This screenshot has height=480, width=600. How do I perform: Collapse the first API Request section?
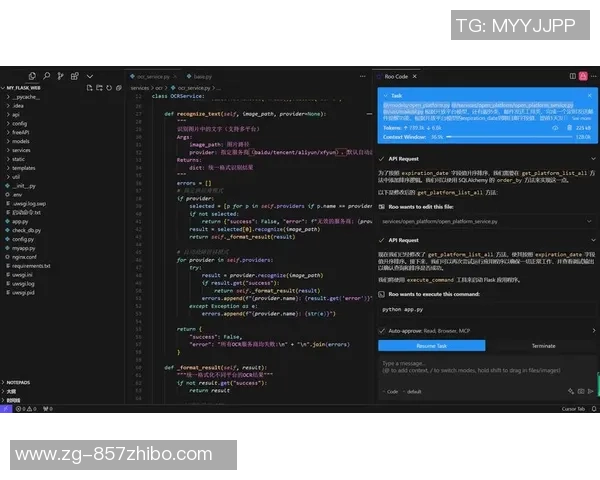tap(383, 158)
